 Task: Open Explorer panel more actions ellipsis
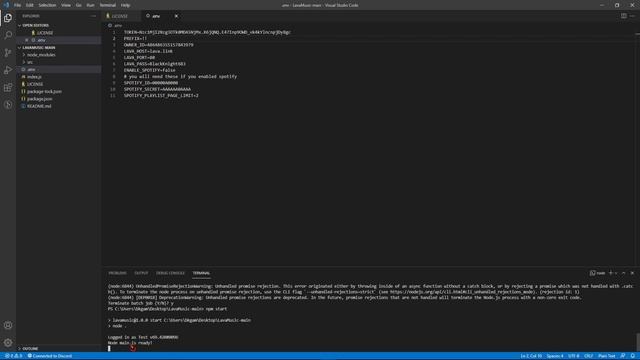(x=93, y=16)
